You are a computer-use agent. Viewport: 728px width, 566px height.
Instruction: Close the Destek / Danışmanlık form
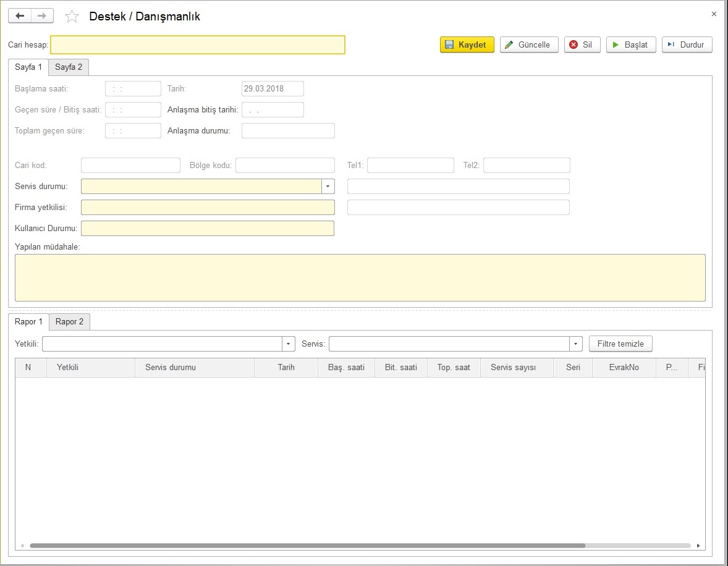[x=714, y=14]
